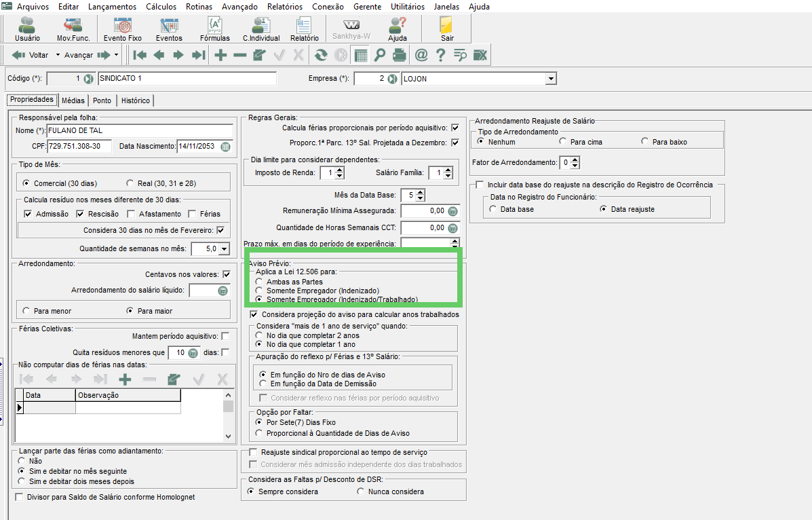This screenshot has height=520, width=812.
Task: Switch to the Ponto tab
Action: 102,100
